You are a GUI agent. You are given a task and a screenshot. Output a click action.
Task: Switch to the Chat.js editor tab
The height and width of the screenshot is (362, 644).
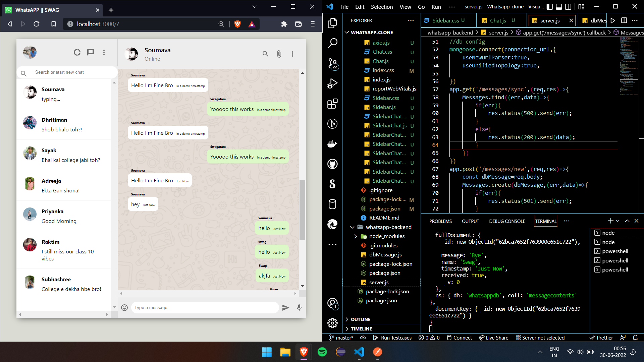pyautogui.click(x=497, y=20)
